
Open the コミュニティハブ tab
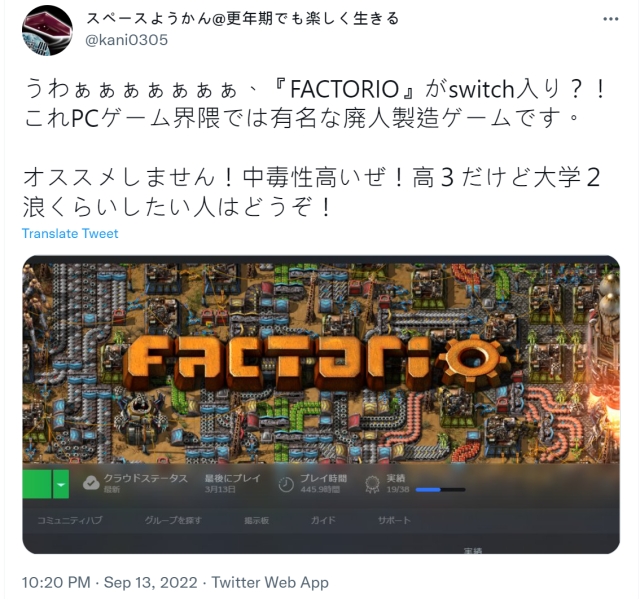69,520
